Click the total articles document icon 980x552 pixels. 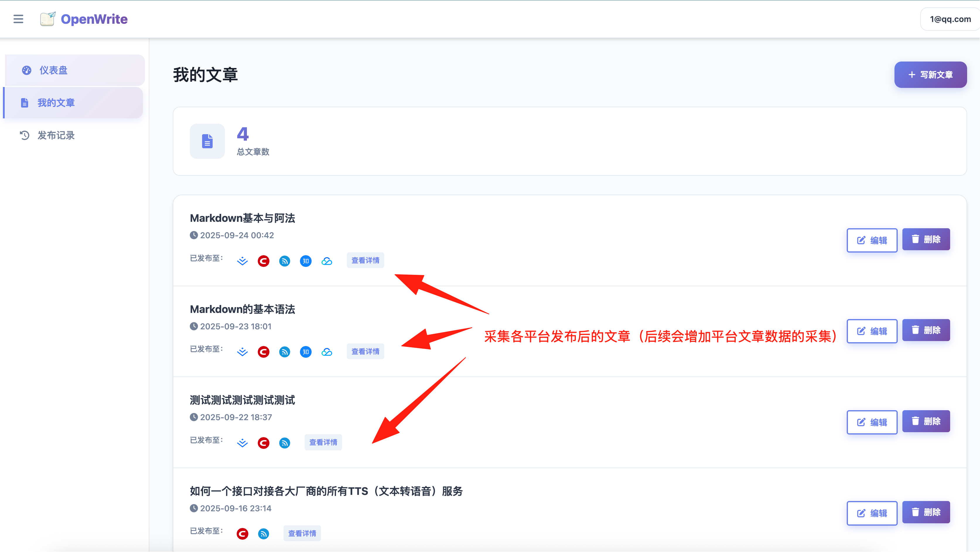point(207,141)
